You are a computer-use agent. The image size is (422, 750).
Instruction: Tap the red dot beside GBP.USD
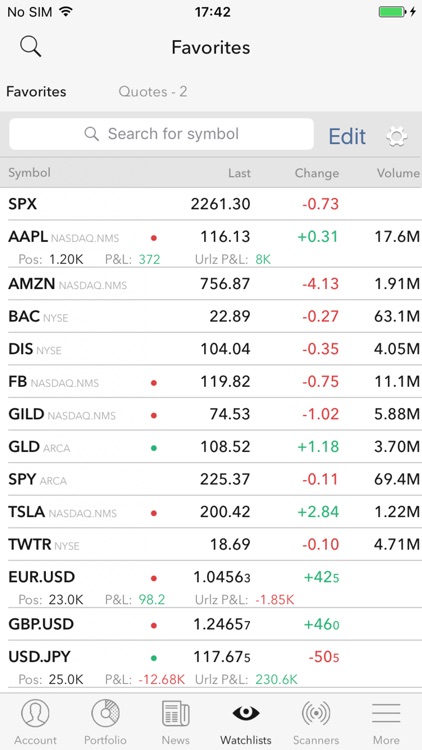click(x=154, y=625)
